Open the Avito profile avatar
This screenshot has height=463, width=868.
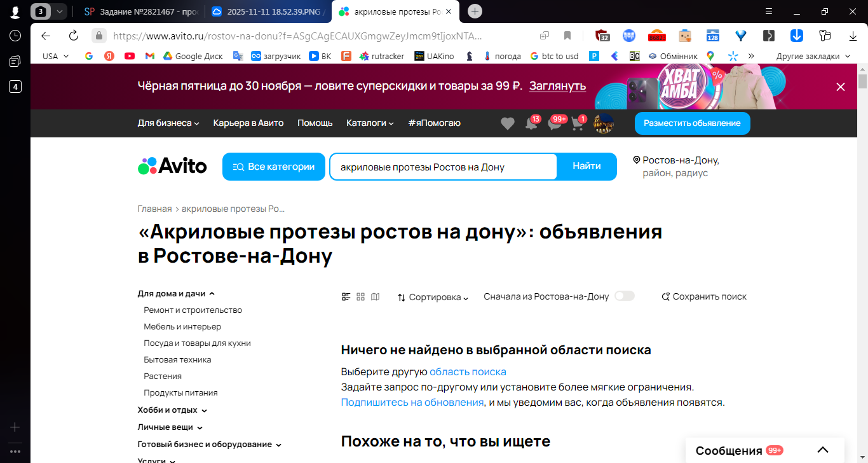click(x=604, y=123)
